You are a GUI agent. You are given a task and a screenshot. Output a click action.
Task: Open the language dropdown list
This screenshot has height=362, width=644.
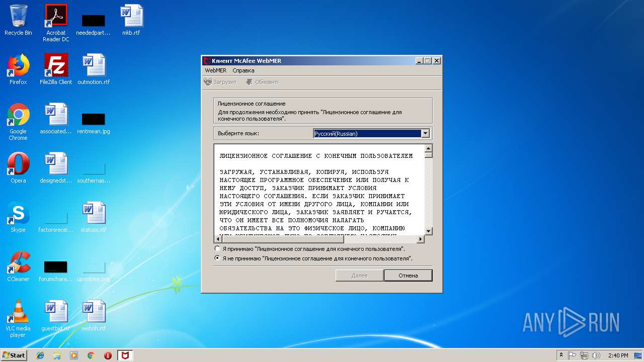tap(426, 134)
